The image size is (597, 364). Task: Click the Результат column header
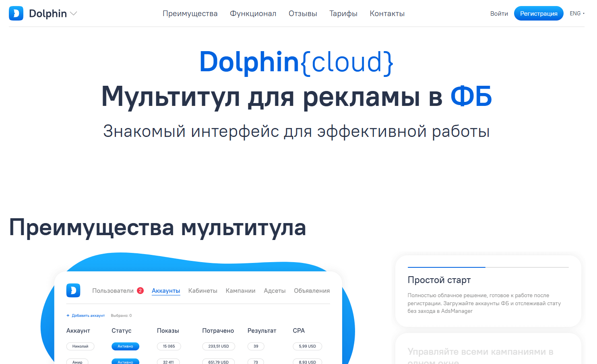click(x=262, y=331)
